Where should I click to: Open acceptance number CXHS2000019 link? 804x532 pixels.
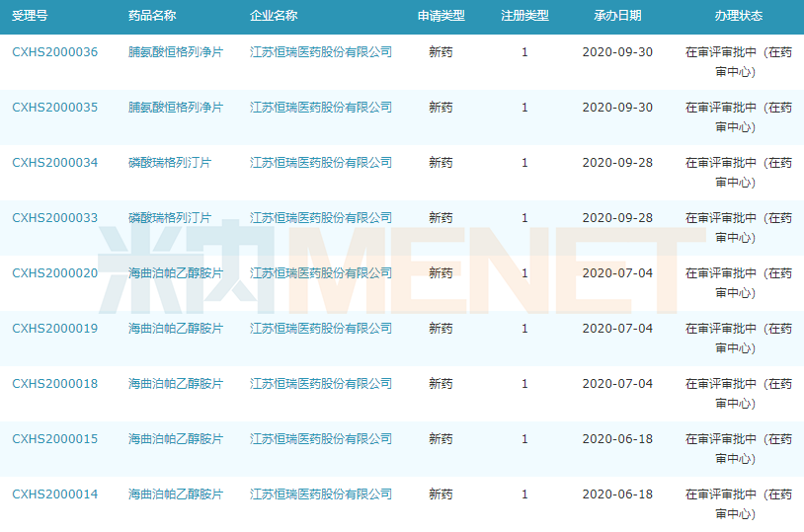tap(55, 329)
